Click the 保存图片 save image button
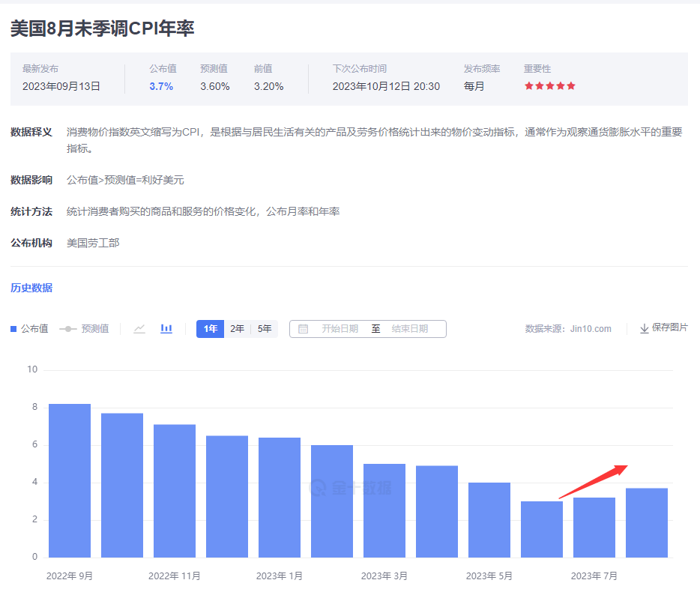 pyautogui.click(x=668, y=328)
